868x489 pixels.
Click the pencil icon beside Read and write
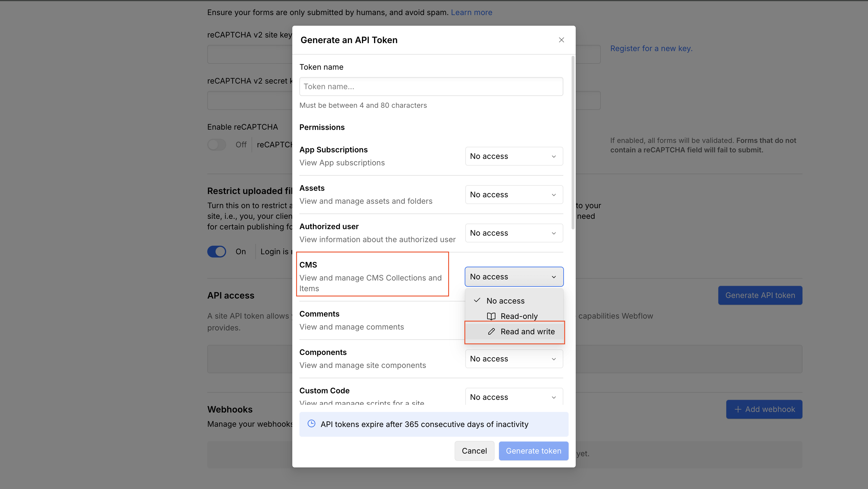(x=491, y=332)
